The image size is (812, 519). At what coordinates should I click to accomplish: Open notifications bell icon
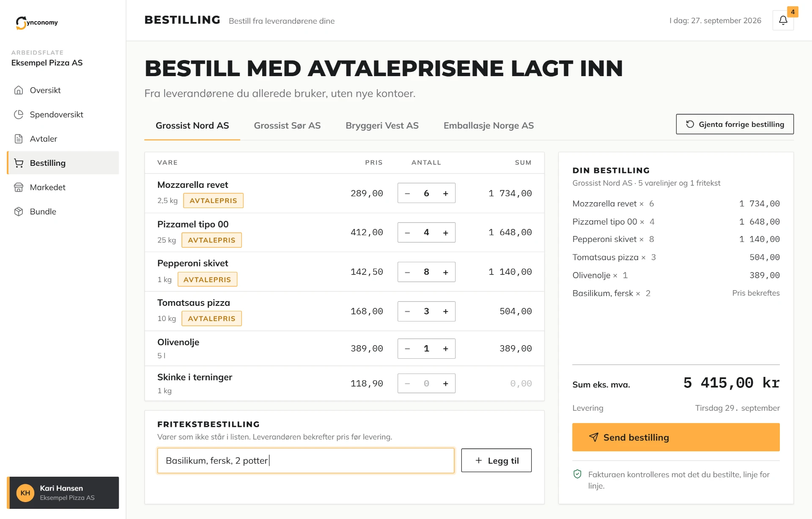coord(783,20)
